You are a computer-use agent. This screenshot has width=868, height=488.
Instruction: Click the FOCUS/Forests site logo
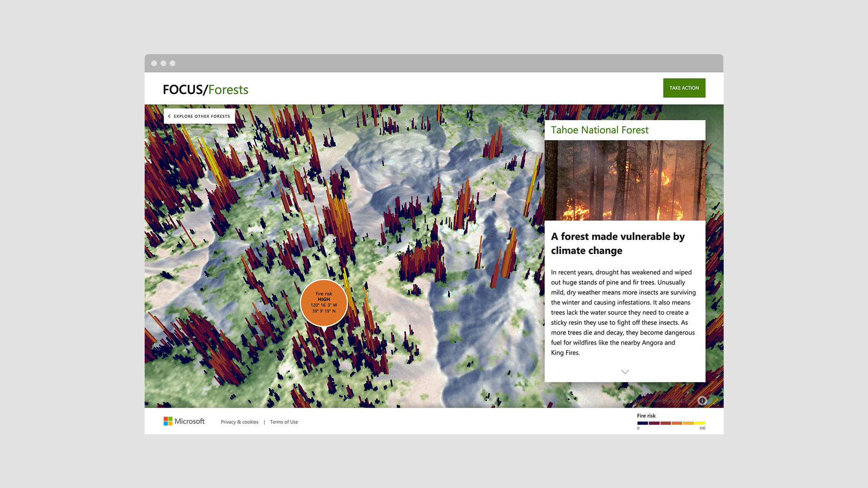[x=205, y=89]
